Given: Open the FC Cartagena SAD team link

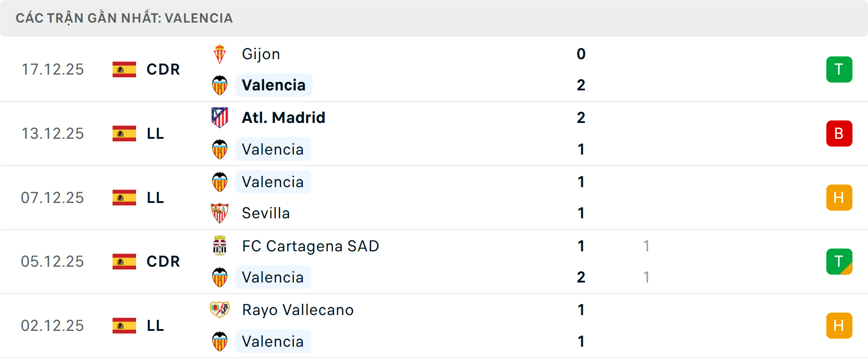Looking at the screenshot, I should point(310,246).
